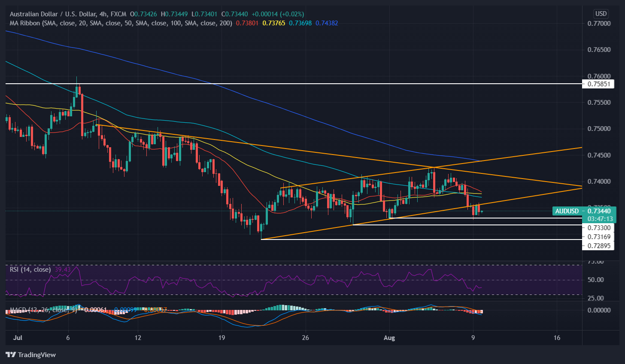
Task: Select the 0.73169 price level label
Action: tap(599, 237)
